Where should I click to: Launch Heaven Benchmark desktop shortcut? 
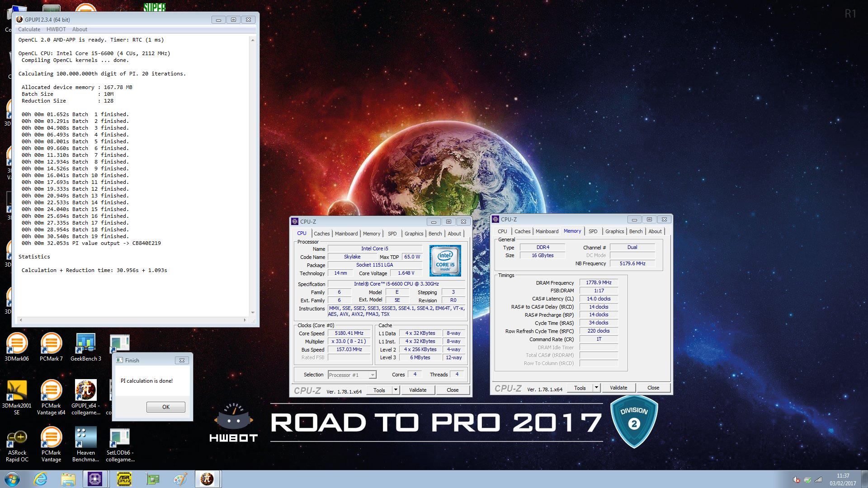86,445
